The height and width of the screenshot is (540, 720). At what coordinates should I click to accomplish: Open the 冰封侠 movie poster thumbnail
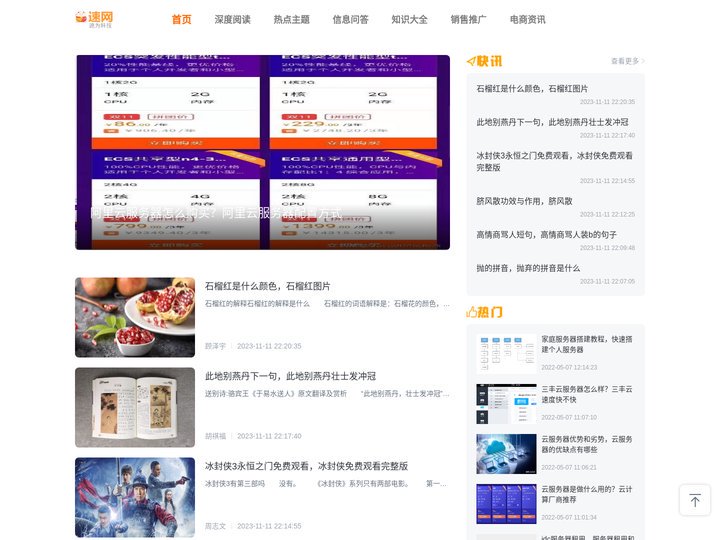[135, 497]
